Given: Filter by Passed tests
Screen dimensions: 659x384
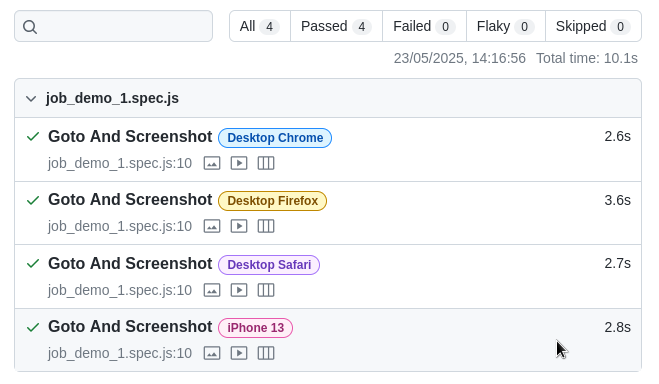Looking at the screenshot, I should pos(336,26).
